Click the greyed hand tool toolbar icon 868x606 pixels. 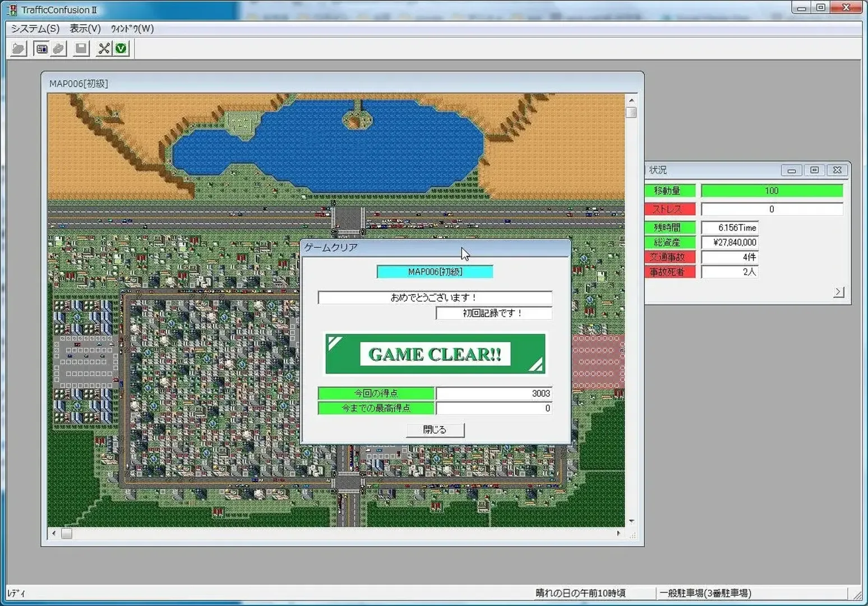point(58,49)
